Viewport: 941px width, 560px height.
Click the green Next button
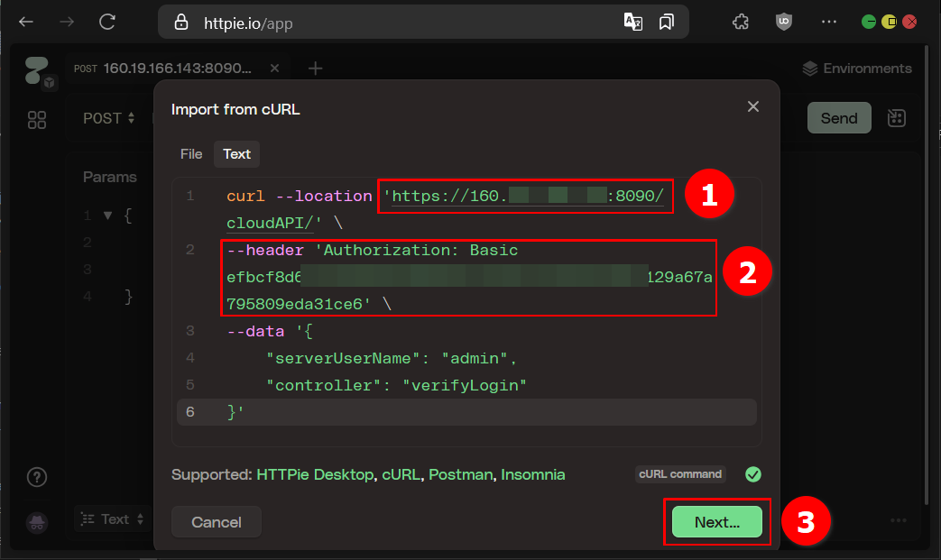point(717,522)
